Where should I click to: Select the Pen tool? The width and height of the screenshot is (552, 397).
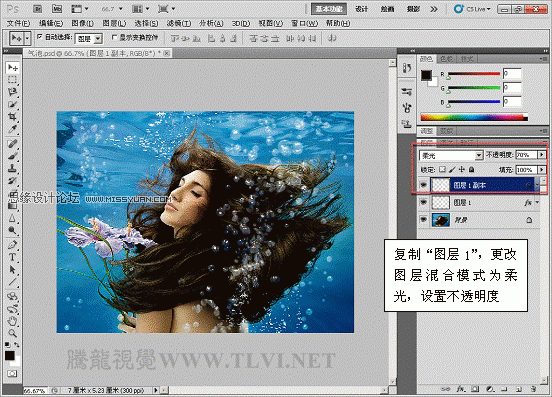tap(13, 245)
